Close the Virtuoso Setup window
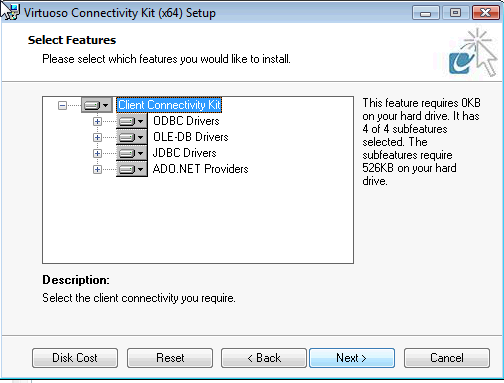This screenshot has width=504, height=383. (486, 13)
